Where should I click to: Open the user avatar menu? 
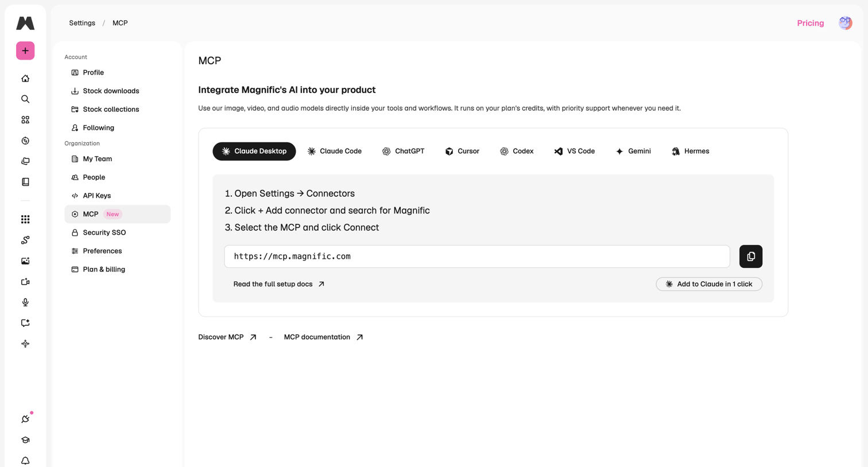[845, 23]
